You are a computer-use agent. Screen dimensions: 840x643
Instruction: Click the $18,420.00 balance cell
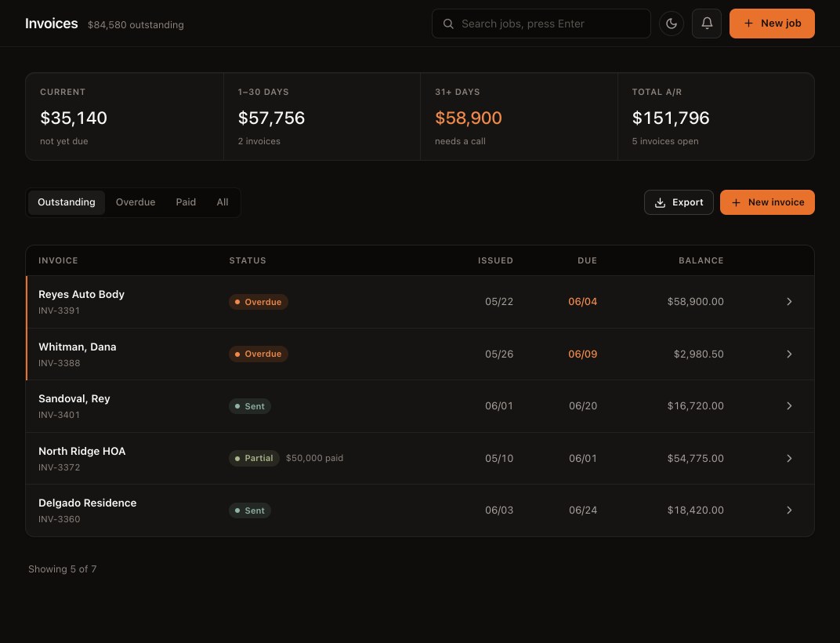[695, 510]
